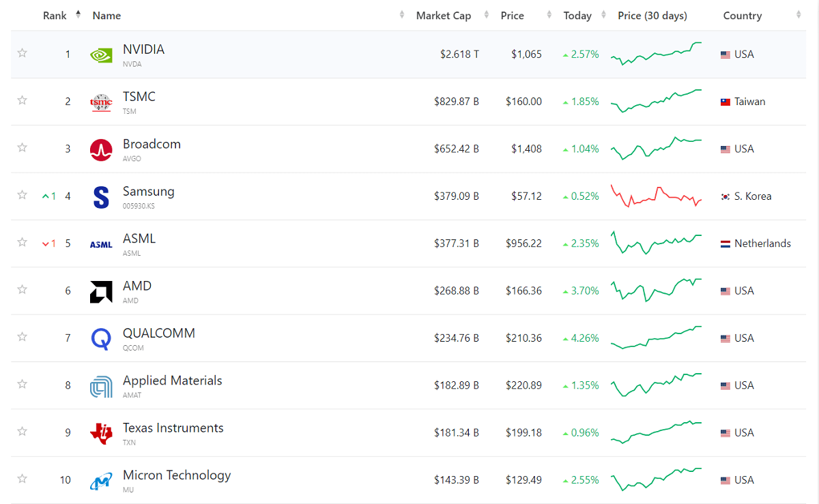Click the Taiwan country label
Viewport: 819px width, 504px height.
pos(750,102)
